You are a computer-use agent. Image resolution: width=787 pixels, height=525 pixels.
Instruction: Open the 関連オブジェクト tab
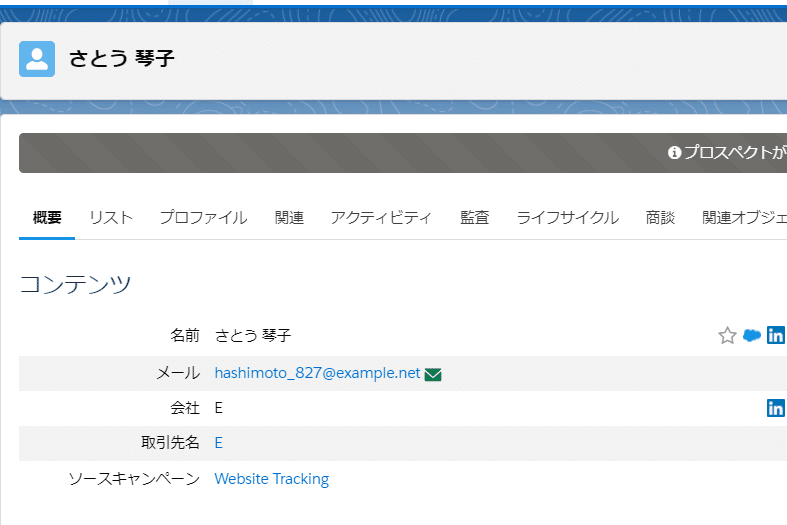click(744, 218)
